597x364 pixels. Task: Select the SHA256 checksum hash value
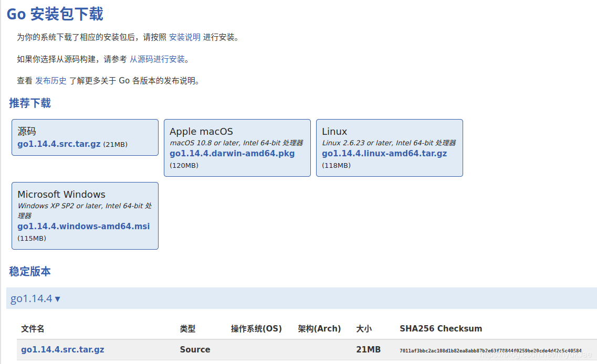(x=490, y=351)
